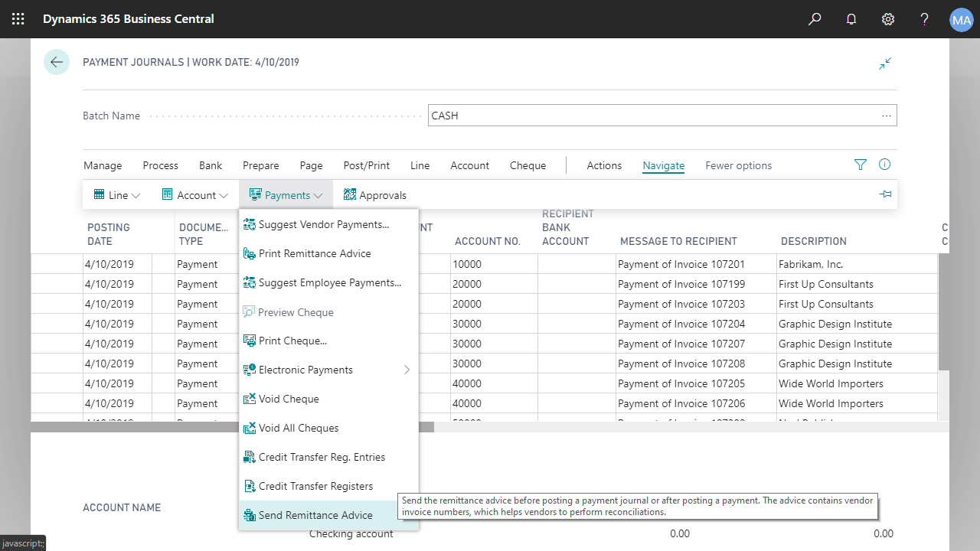The width and height of the screenshot is (980, 551).
Task: Click the Credit Transfer Reg. Entries icon
Action: [250, 457]
